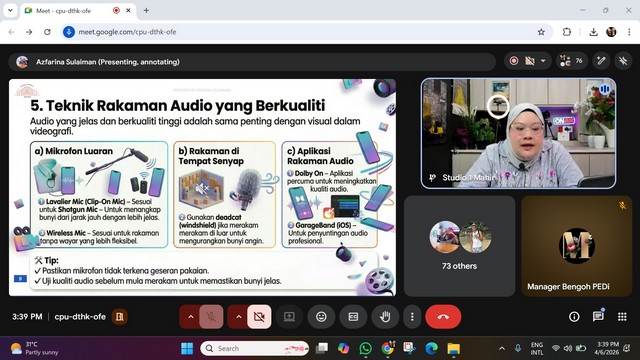Open the Windows Start menu
640x360 pixels.
[187, 349]
